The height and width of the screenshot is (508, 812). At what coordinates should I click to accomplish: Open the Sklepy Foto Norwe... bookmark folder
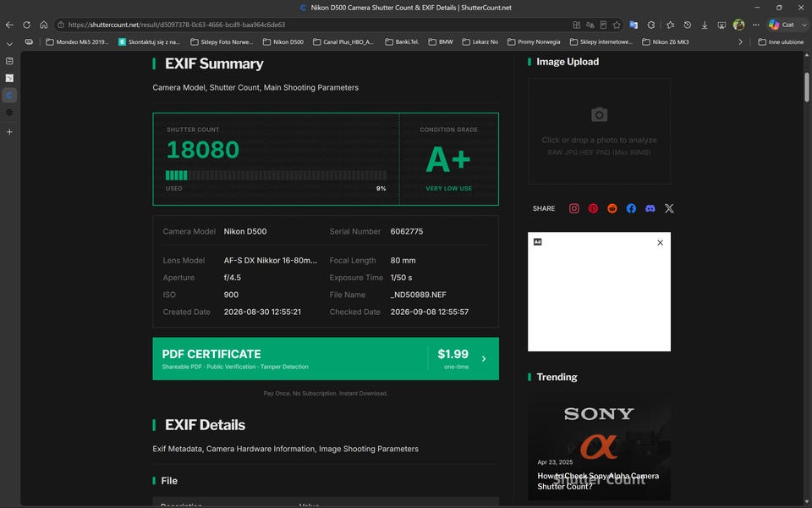click(222, 42)
